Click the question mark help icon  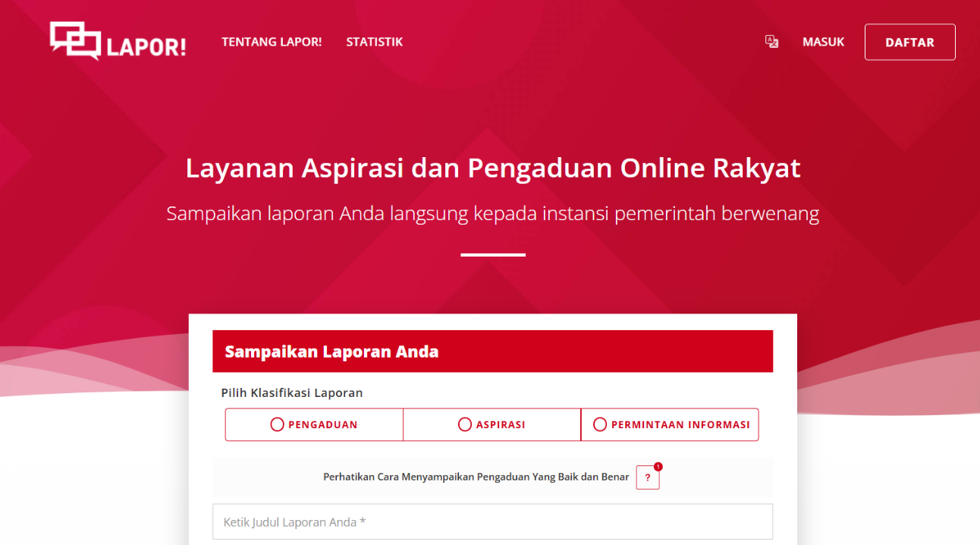(x=647, y=477)
